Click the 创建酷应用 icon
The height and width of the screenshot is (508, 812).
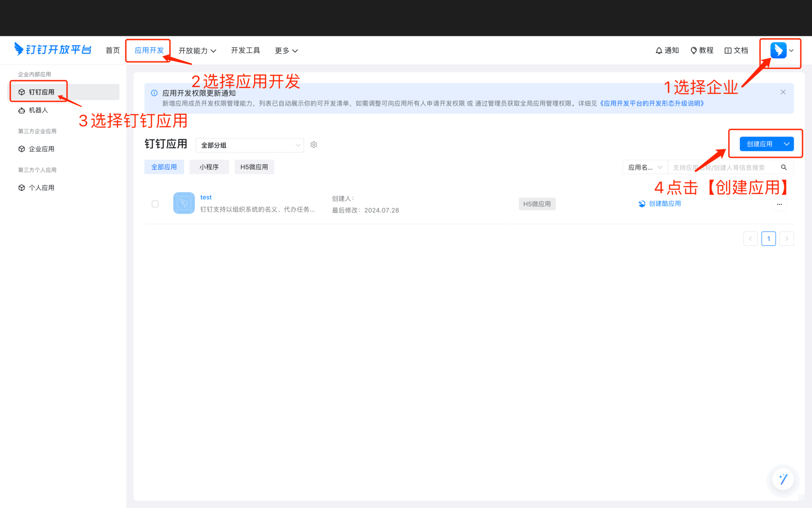641,204
